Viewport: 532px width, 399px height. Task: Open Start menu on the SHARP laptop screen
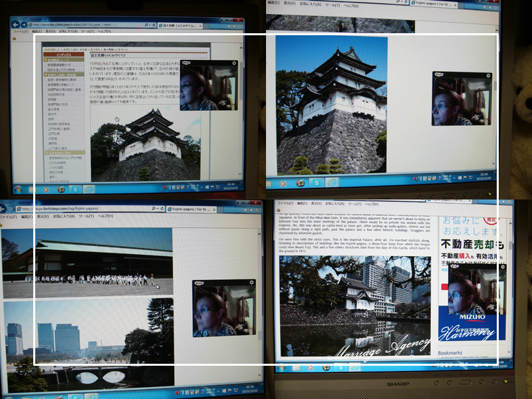(x=281, y=368)
